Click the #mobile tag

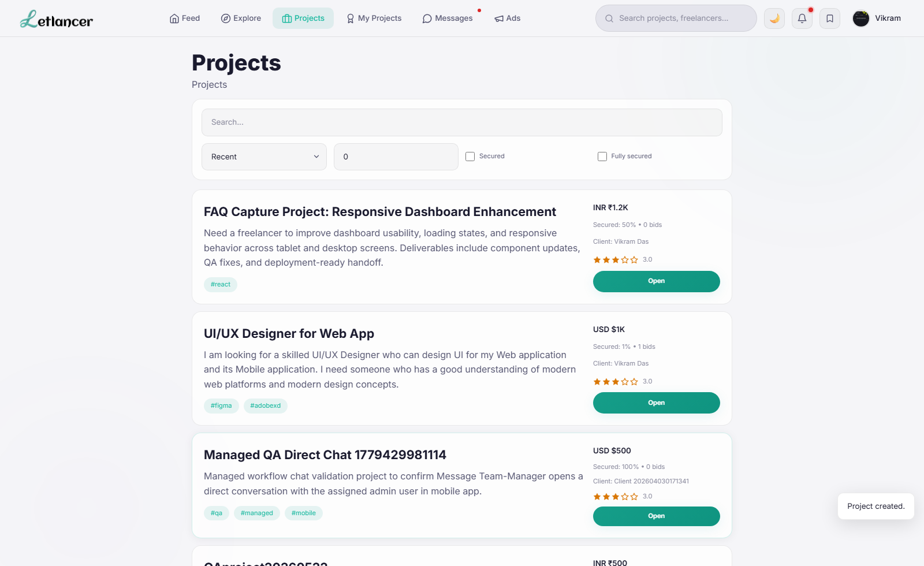[x=304, y=513]
